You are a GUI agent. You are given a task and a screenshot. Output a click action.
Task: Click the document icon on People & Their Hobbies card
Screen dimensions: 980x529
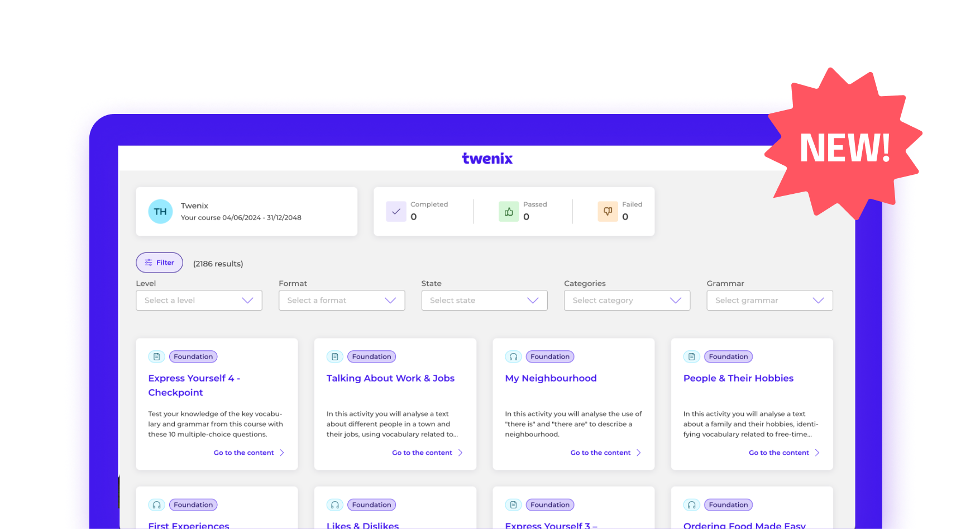pyautogui.click(x=692, y=356)
